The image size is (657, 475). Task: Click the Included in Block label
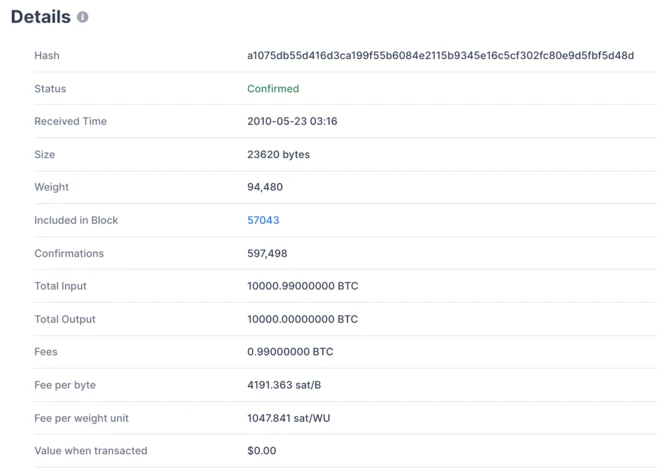(76, 220)
